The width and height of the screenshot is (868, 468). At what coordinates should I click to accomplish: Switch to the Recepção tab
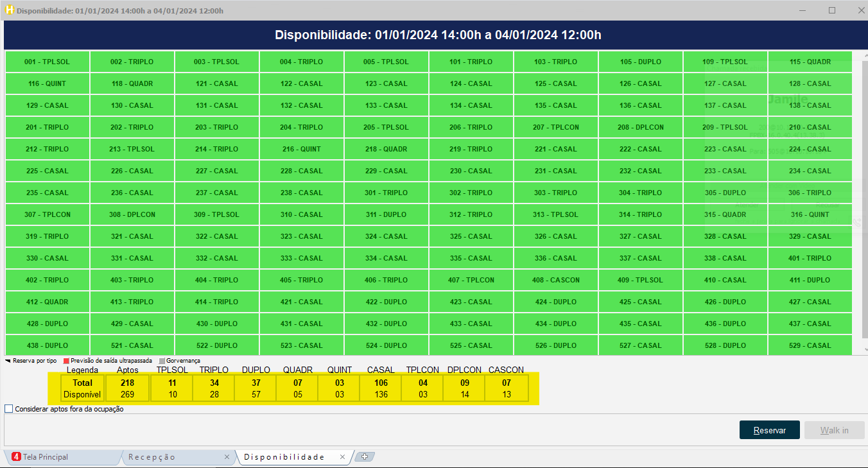[x=152, y=457]
